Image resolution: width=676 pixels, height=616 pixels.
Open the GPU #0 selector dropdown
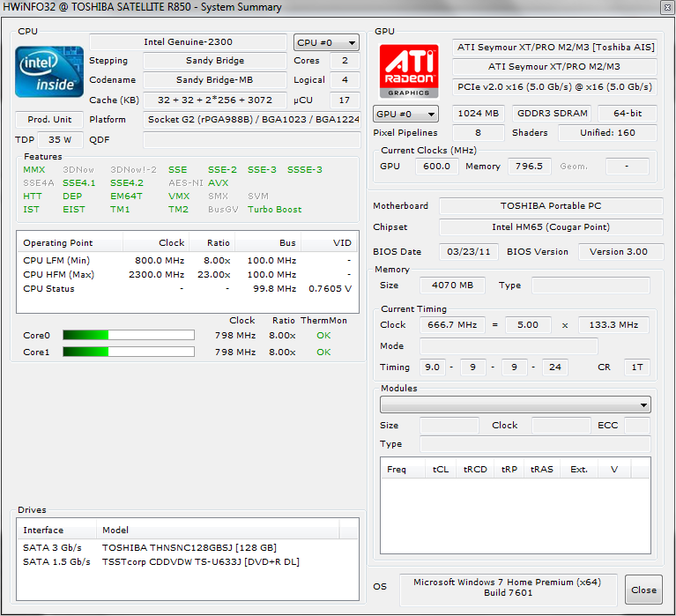[405, 115]
